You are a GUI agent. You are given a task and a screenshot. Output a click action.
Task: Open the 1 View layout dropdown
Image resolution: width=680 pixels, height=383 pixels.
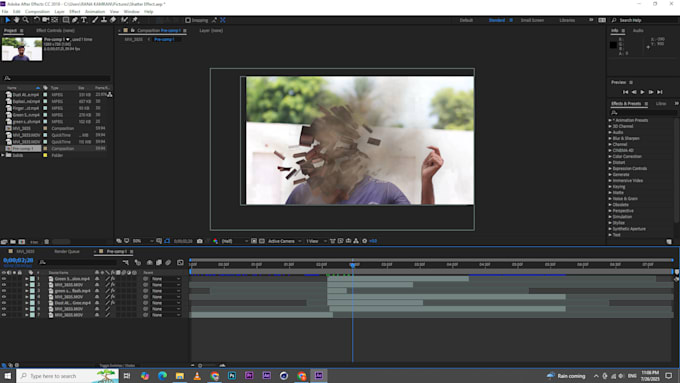316,241
